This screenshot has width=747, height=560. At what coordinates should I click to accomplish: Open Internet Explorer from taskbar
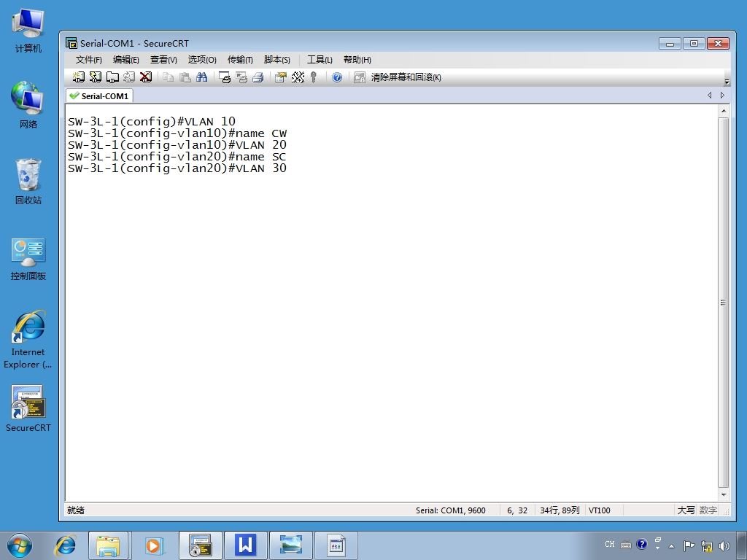[x=65, y=545]
